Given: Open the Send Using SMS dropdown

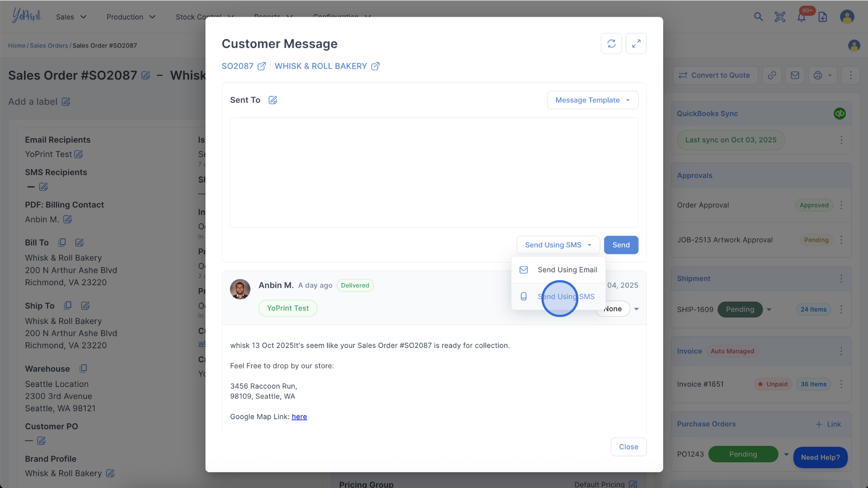Looking at the screenshot, I should pyautogui.click(x=558, y=245).
